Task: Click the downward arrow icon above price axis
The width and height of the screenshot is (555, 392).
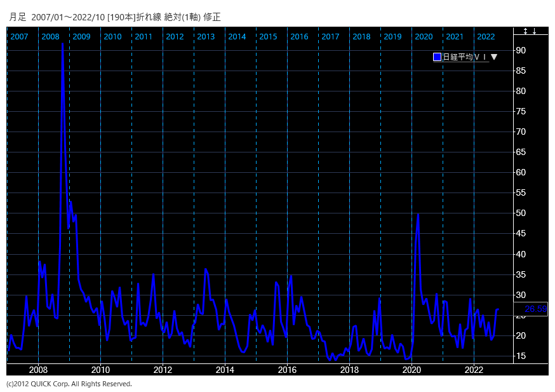Action: click(x=535, y=31)
